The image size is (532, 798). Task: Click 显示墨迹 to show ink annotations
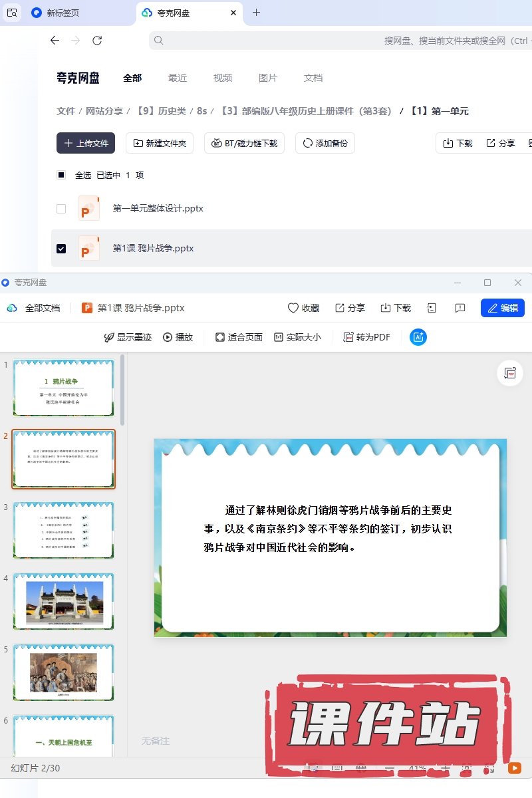(128, 337)
